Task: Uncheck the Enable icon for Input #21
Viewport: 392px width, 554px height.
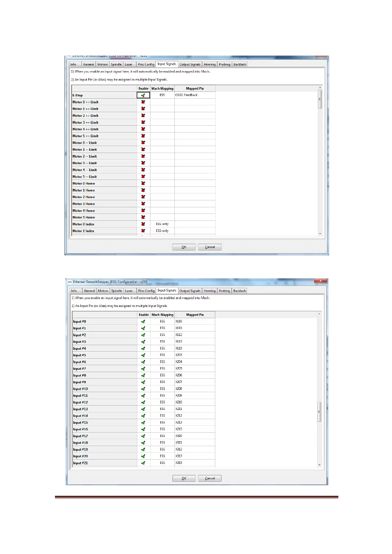Action: [143, 463]
